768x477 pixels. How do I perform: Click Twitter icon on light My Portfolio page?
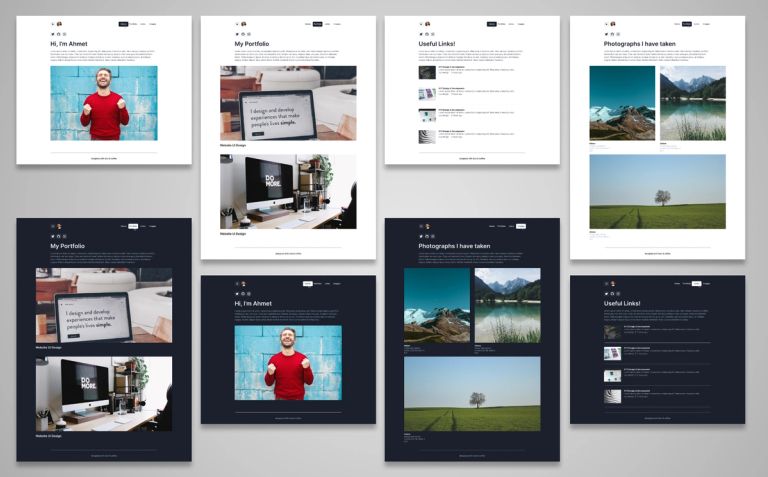(237, 34)
